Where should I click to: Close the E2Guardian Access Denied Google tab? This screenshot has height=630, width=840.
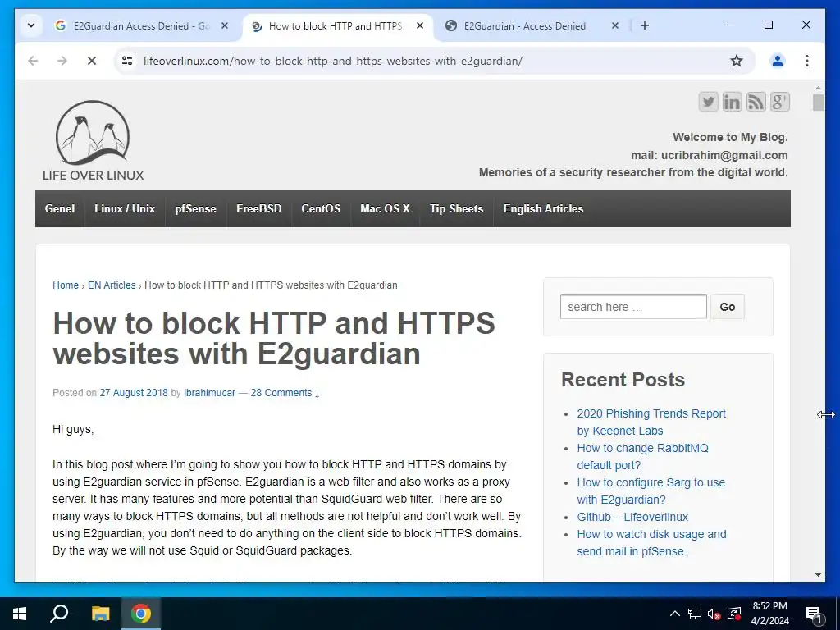(225, 25)
